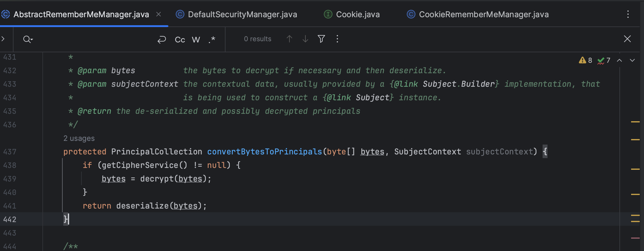Toggle Regex (.*) search option
Viewport: 644px width, 251px height.
tap(212, 39)
